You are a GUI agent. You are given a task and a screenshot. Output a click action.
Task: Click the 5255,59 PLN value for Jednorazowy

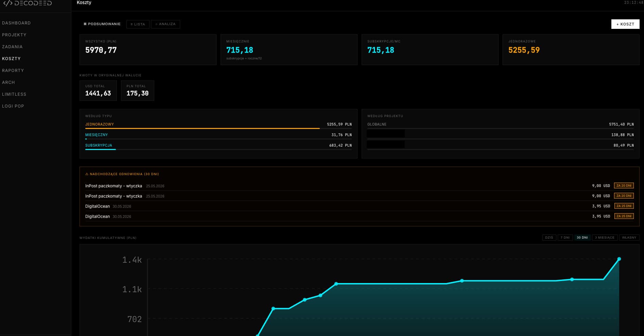(339, 125)
